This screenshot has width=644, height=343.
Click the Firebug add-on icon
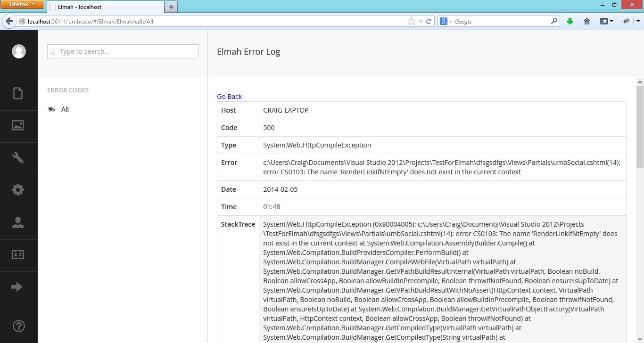[626, 21]
